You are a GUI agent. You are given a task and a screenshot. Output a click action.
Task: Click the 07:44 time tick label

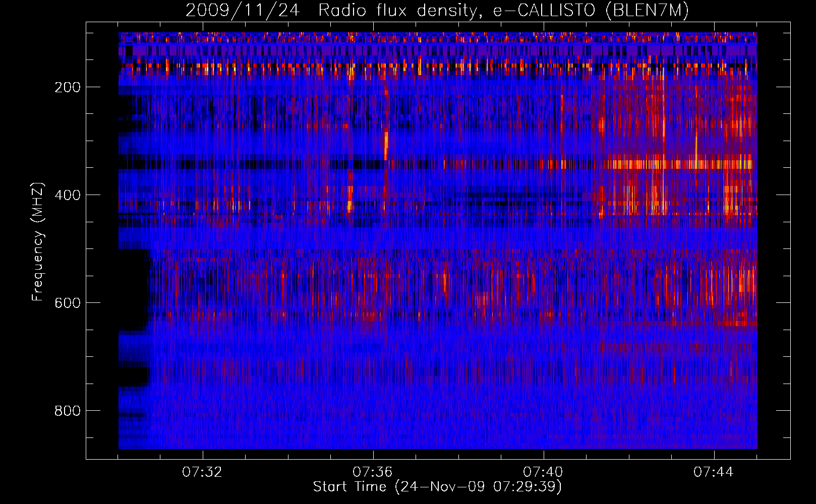point(714,472)
